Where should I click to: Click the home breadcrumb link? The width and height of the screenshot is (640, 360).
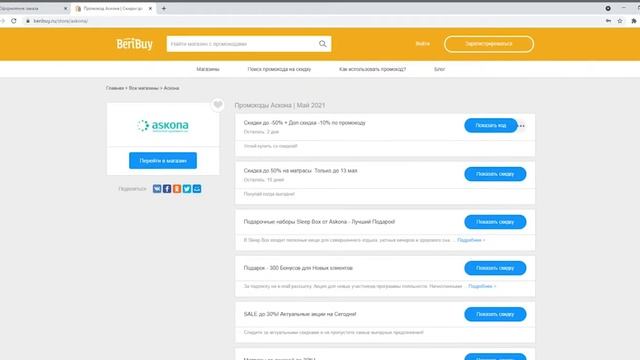coord(115,88)
